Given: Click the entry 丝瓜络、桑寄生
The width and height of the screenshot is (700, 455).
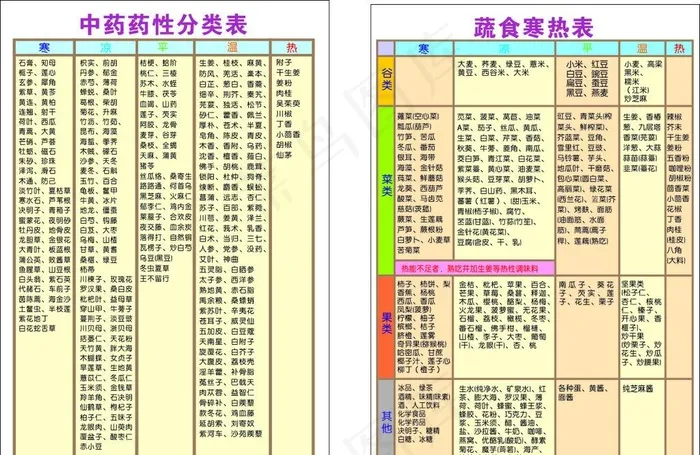Looking at the screenshot, I should click(166, 176).
